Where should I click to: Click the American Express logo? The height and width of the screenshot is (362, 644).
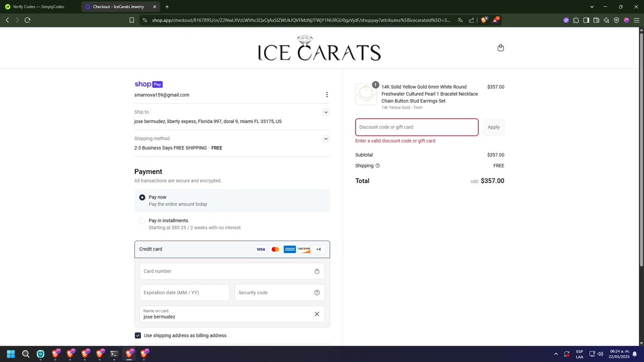290,249
